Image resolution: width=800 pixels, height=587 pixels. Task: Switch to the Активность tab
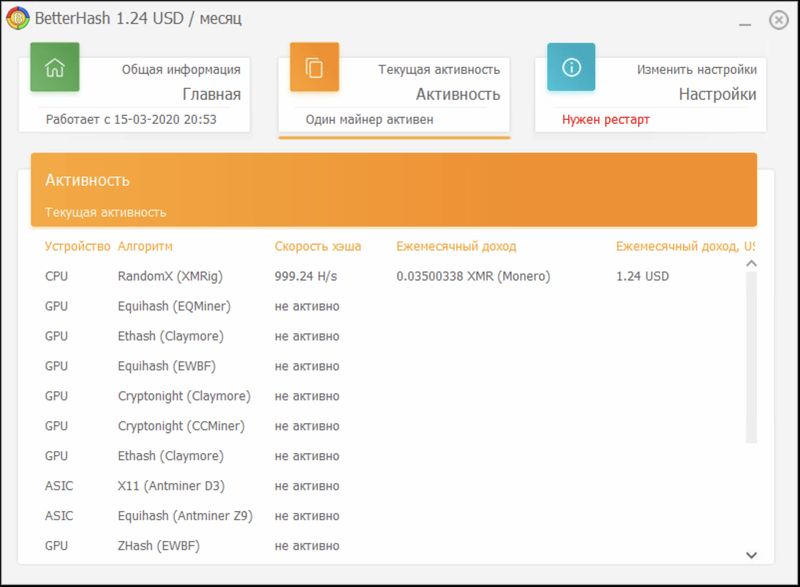pyautogui.click(x=457, y=94)
